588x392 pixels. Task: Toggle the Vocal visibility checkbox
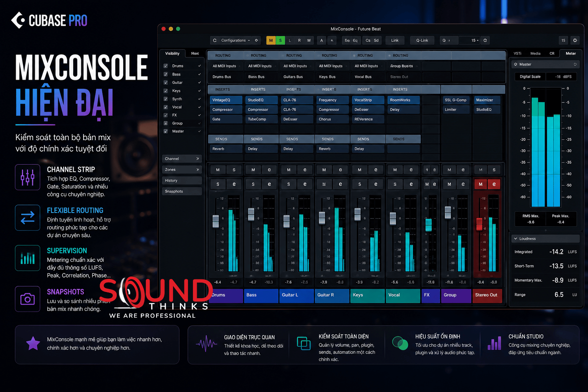click(166, 107)
